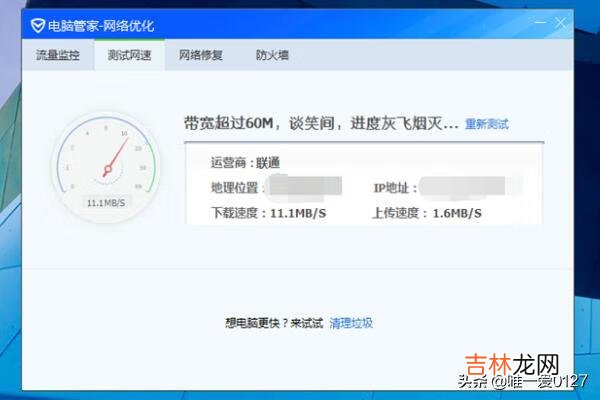Image resolution: width=600 pixels, height=400 pixels.
Task: Open the 网络修复 tab
Action: 202,55
